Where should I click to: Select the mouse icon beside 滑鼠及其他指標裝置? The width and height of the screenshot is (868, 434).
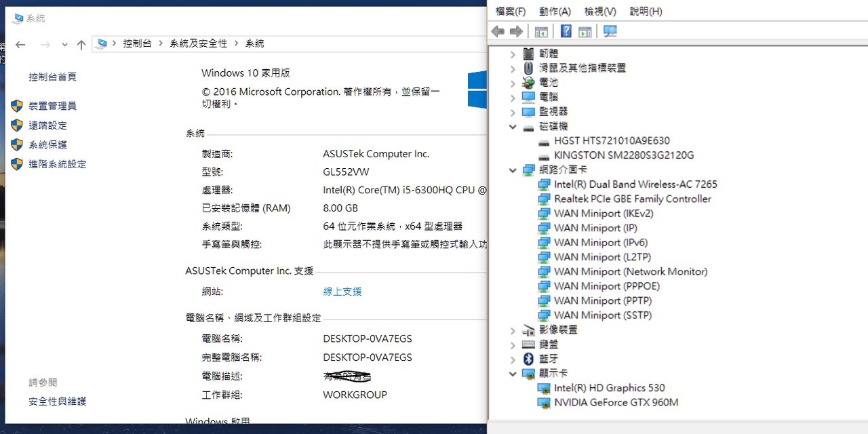[x=529, y=68]
